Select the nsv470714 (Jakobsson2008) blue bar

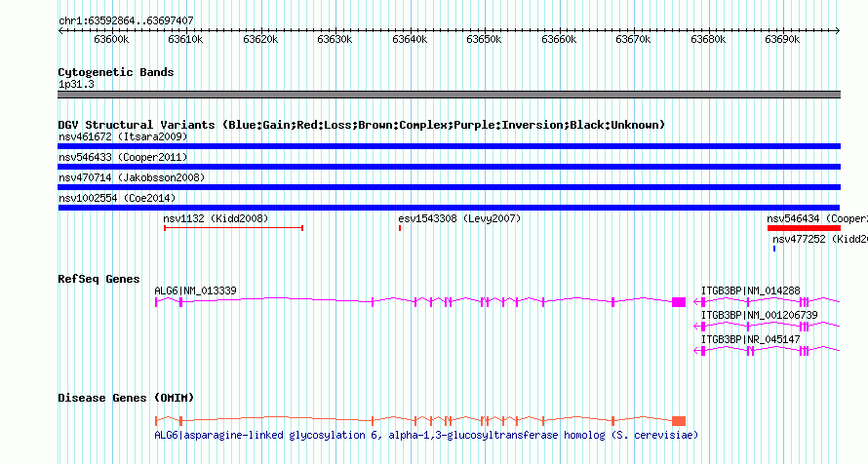pyautogui.click(x=449, y=187)
